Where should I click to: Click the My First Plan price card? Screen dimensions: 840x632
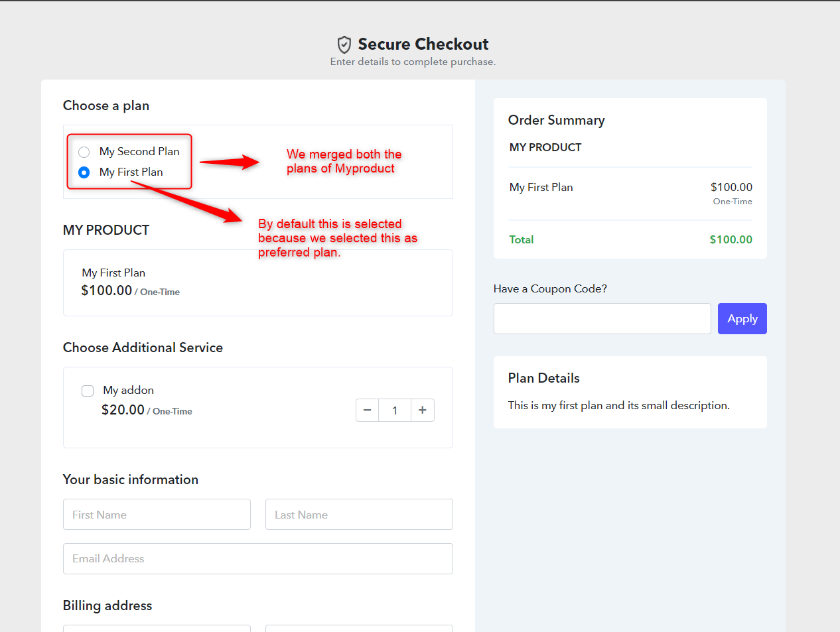point(258,283)
